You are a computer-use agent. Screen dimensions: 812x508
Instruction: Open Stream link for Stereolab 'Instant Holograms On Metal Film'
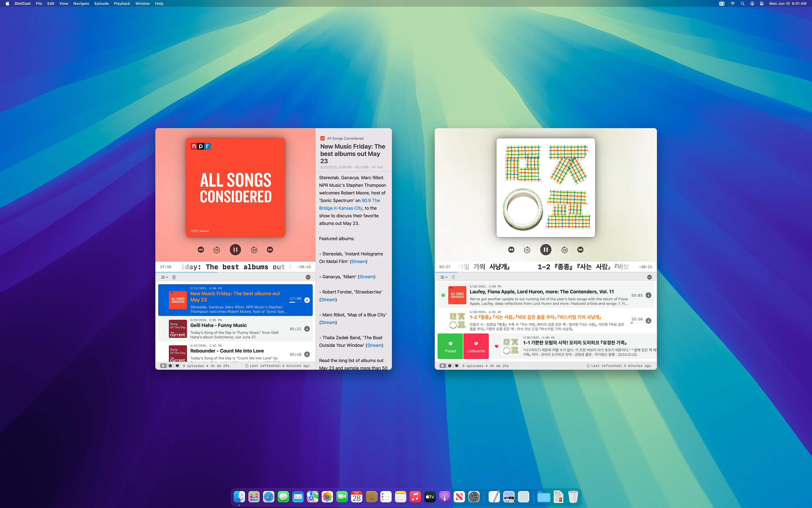[358, 261]
